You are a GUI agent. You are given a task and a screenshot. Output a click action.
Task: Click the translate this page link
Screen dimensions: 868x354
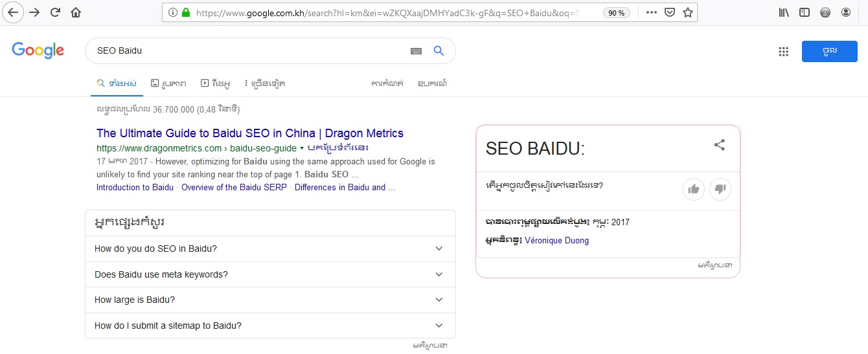tap(338, 148)
